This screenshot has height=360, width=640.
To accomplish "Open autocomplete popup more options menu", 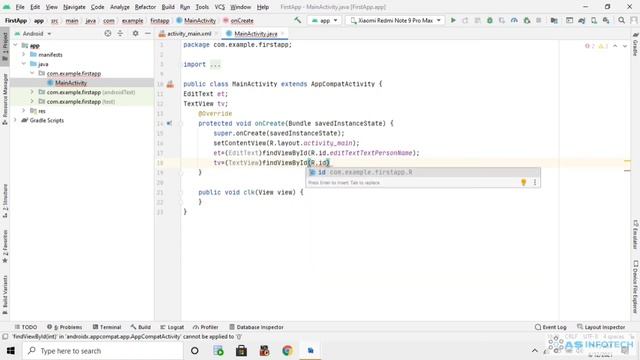I will [x=535, y=182].
